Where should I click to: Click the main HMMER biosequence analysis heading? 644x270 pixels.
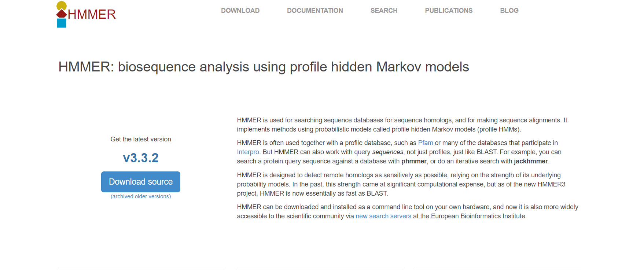click(264, 67)
